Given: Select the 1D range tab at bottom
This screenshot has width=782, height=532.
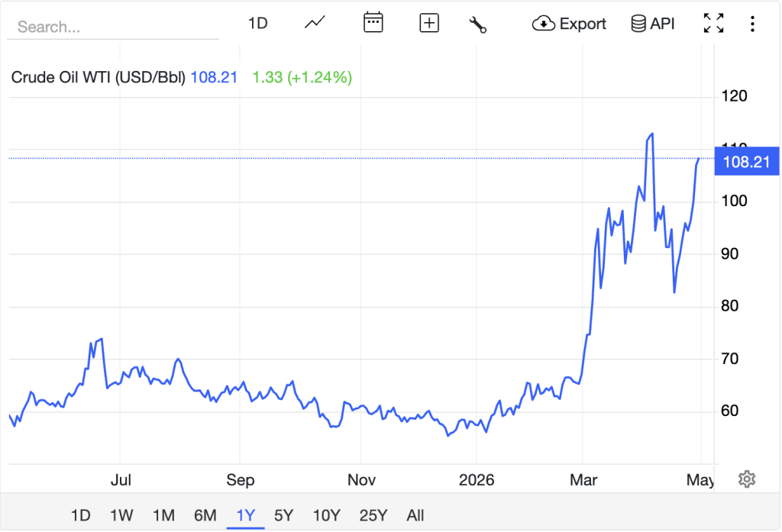Looking at the screenshot, I should tap(80, 515).
